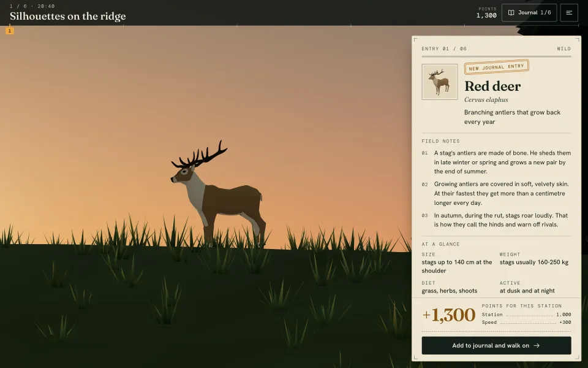The height and width of the screenshot is (368, 588).
Task: Click the red deer thumbnail in the entry card
Action: point(440,82)
